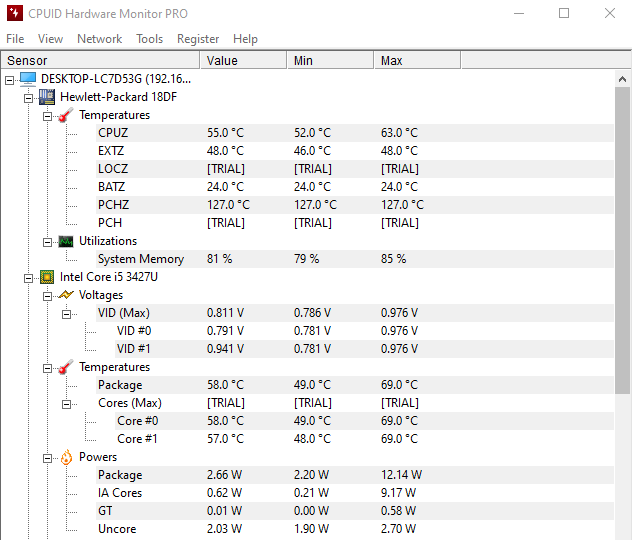Collapse the DESKTOP-LC7D53G root node

(x=9, y=81)
